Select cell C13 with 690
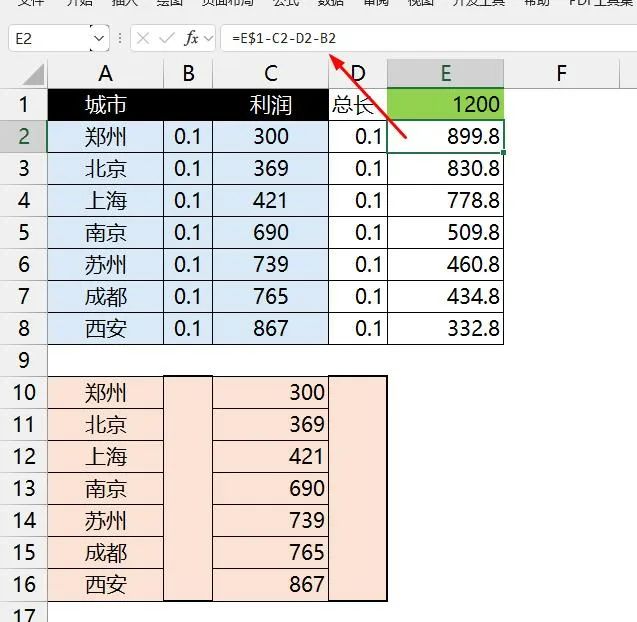 coord(271,489)
